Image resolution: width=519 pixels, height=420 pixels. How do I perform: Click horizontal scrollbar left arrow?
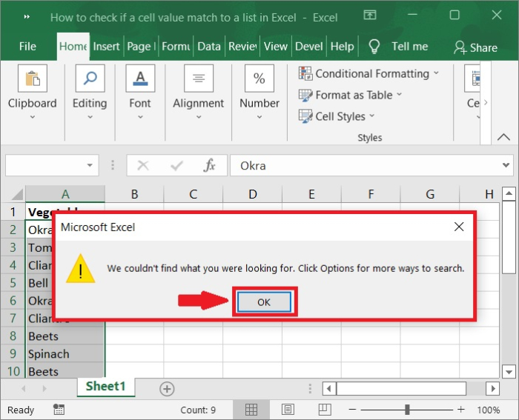[x=329, y=389]
